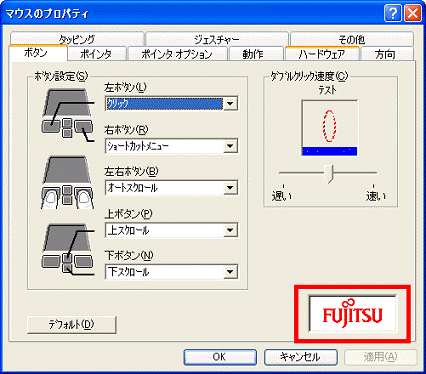Switch to the ジェスチャー tab
426x374 pixels.
[x=217, y=39]
